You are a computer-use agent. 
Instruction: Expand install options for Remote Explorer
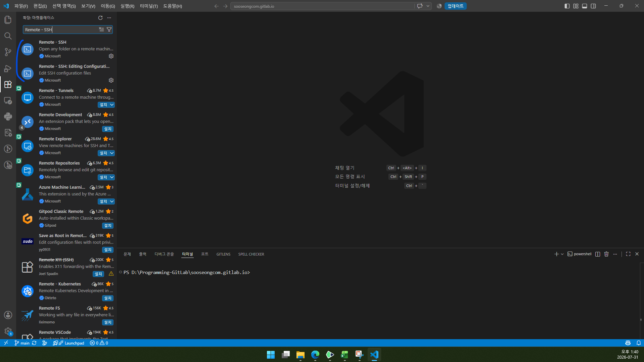pyautogui.click(x=112, y=153)
